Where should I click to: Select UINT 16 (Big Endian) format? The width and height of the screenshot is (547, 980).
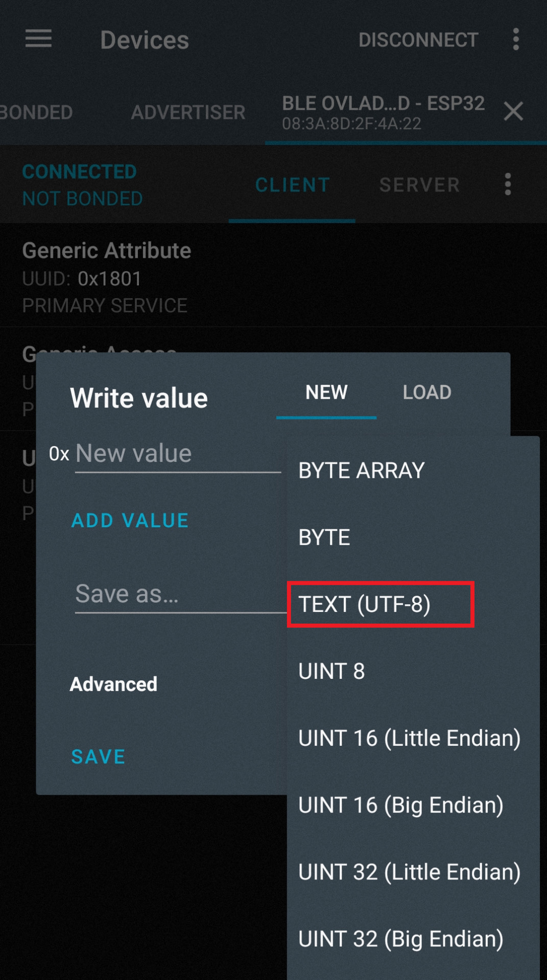[400, 805]
